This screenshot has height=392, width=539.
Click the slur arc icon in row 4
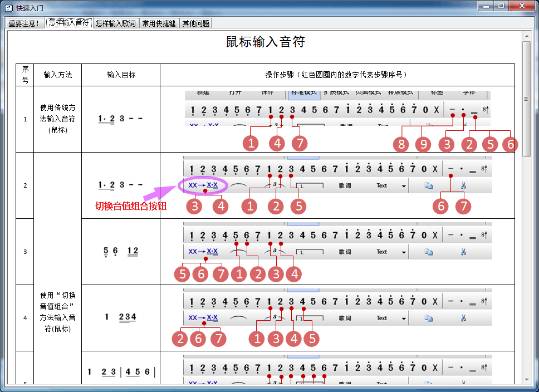[x=239, y=317]
